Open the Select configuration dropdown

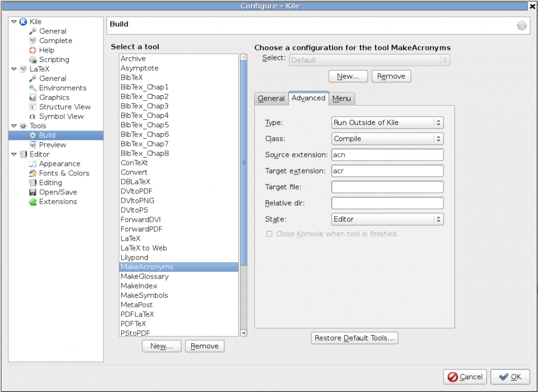[369, 60]
